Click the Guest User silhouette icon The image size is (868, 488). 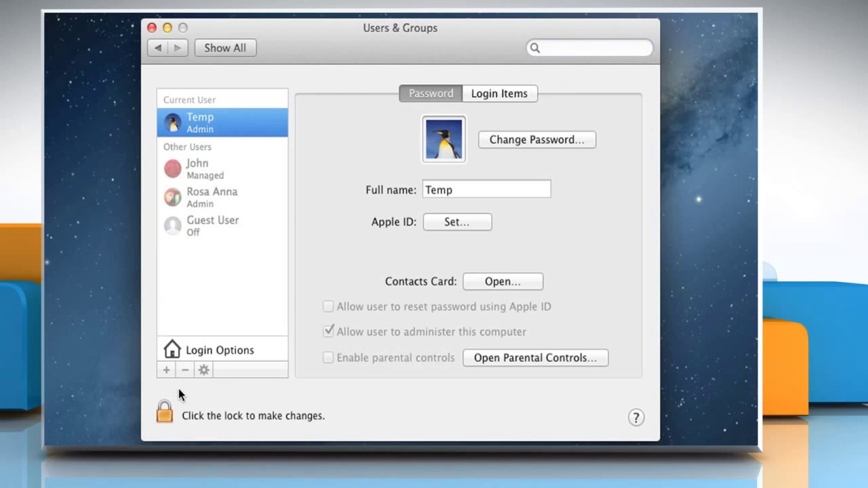[x=173, y=225]
